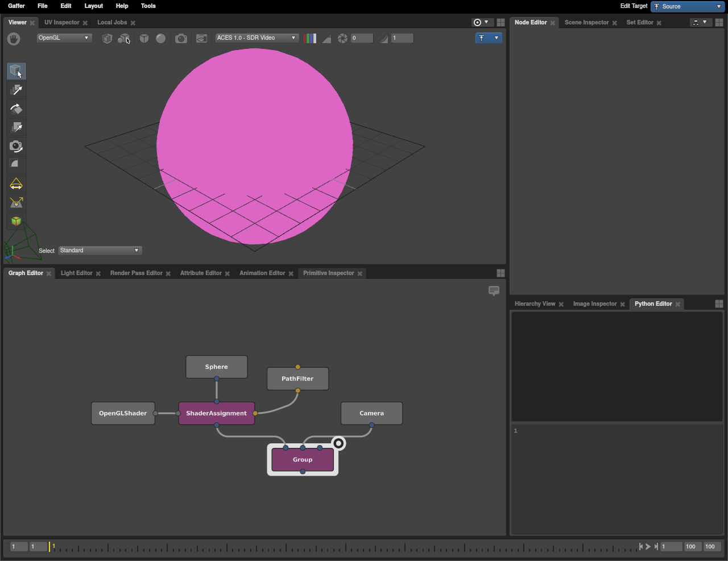The height and width of the screenshot is (561, 728).
Task: Expand the ACES 1.0 - SDR Video dropdown
Action: [x=257, y=38]
